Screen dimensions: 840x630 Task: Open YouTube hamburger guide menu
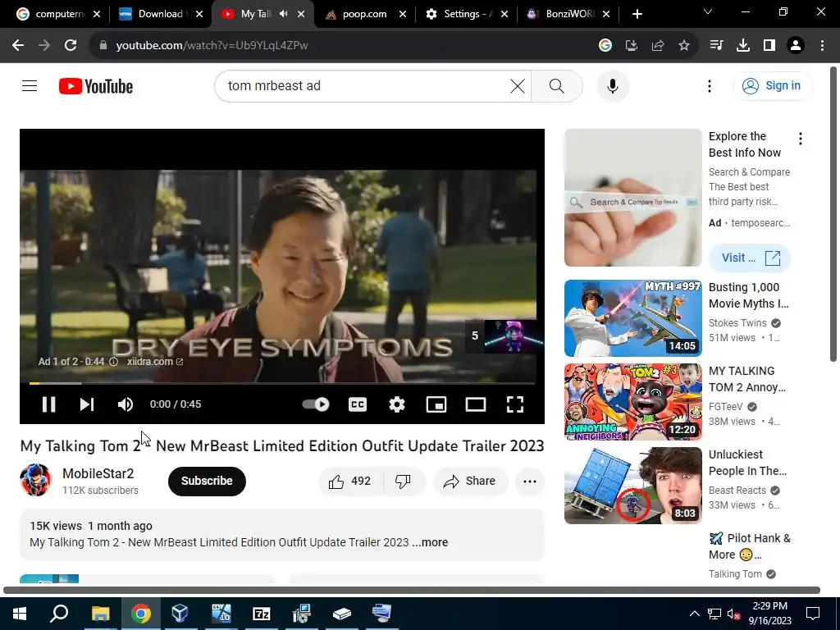(30, 85)
